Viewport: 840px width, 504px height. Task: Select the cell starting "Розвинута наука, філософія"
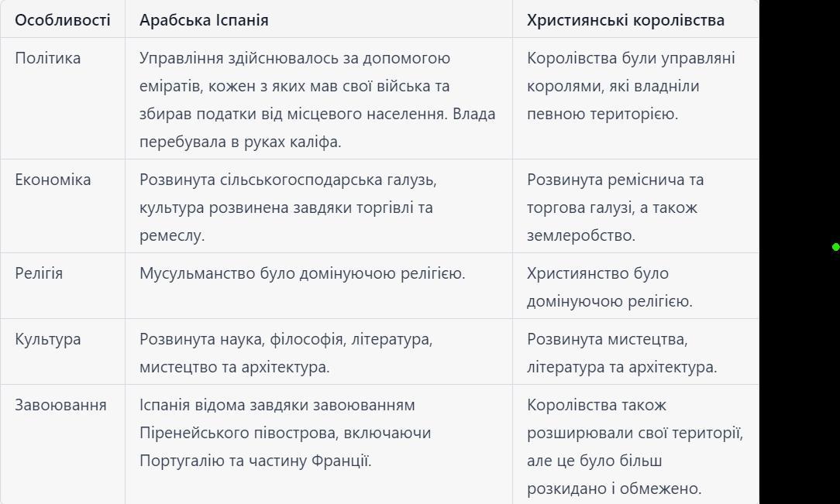point(286,353)
